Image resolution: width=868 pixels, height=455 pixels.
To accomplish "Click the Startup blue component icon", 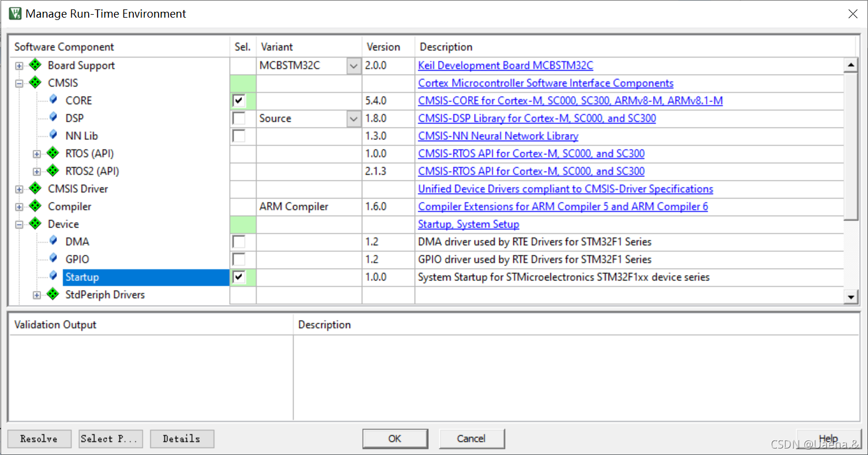I will coord(53,276).
